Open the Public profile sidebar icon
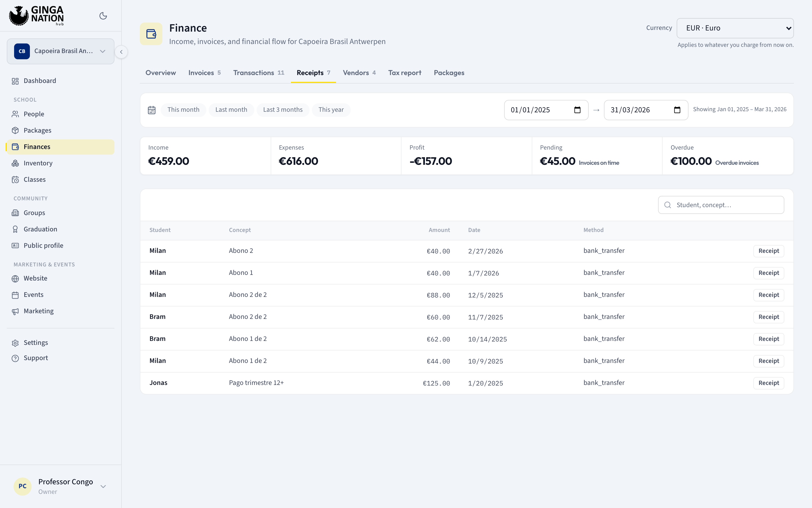Screen dimensions: 812x508 point(15,246)
